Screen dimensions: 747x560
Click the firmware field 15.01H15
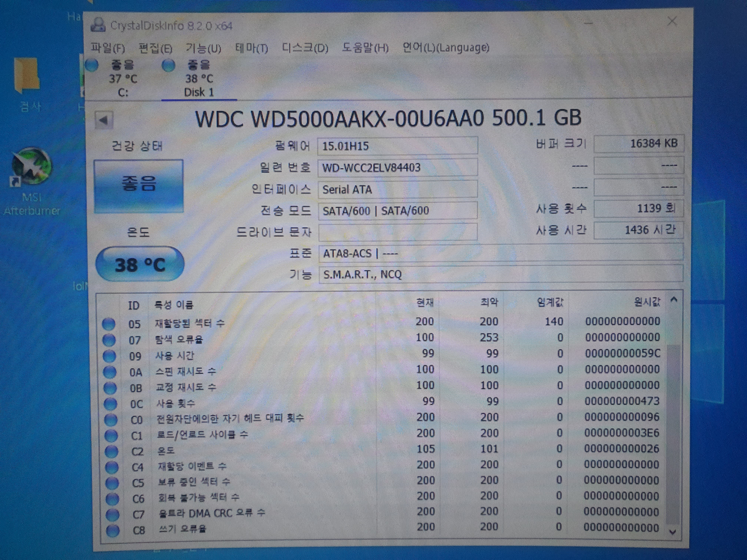(397, 146)
